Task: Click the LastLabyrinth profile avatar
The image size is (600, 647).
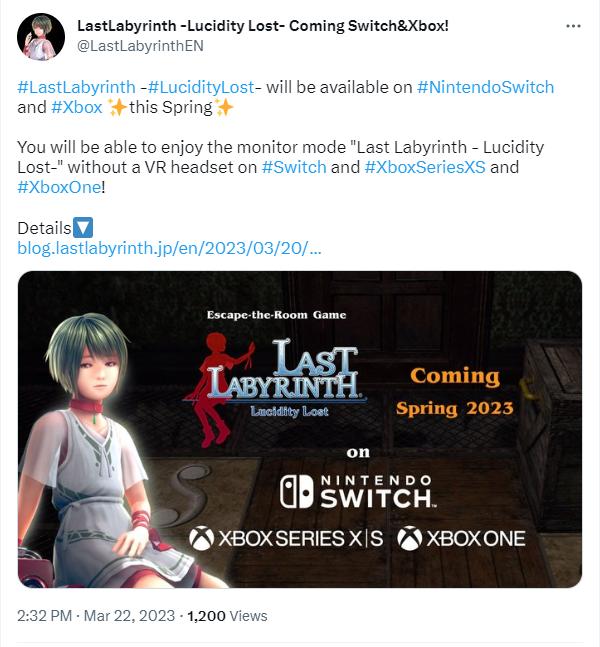Action: tap(41, 37)
